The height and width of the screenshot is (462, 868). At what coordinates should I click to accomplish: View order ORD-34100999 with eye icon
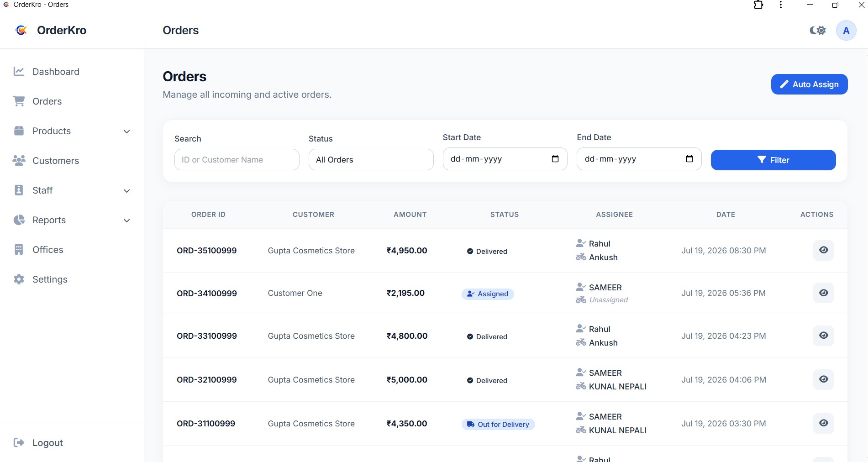[x=823, y=293]
